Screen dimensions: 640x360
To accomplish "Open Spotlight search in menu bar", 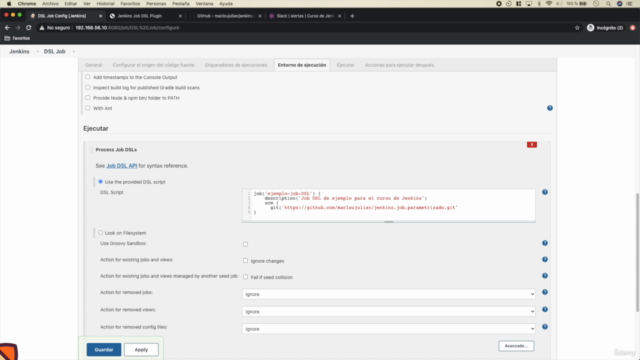I will (608, 4).
